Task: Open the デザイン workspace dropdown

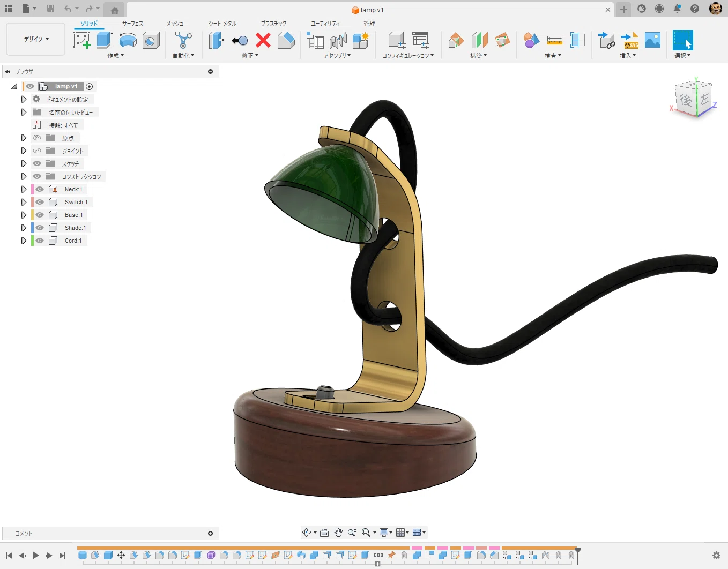Action: coord(36,39)
